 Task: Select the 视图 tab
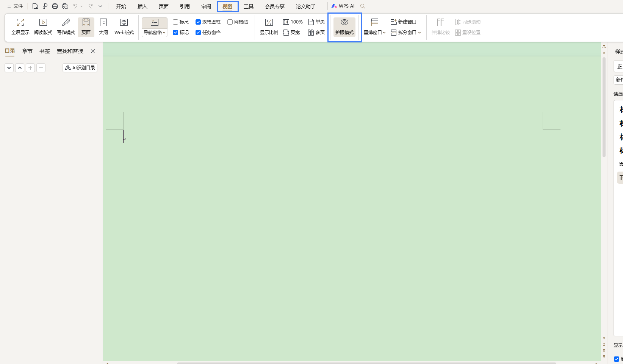click(x=227, y=6)
